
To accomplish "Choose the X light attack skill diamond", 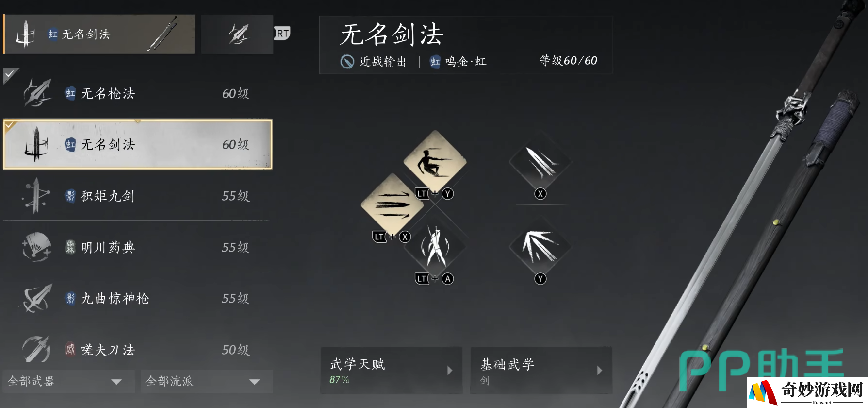I will (540, 162).
